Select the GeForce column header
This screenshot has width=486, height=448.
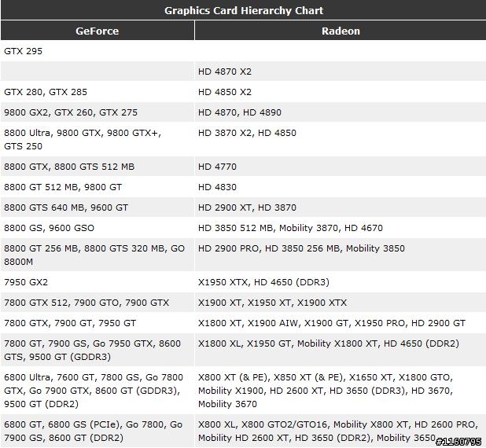point(98,31)
